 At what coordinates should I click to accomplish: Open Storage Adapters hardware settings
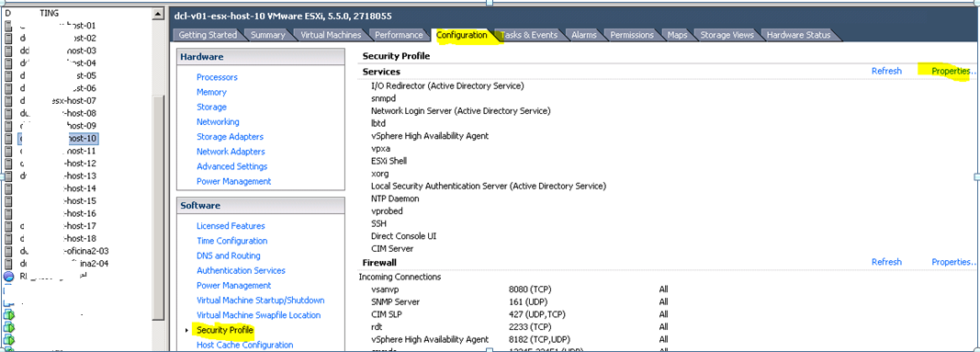tap(230, 136)
